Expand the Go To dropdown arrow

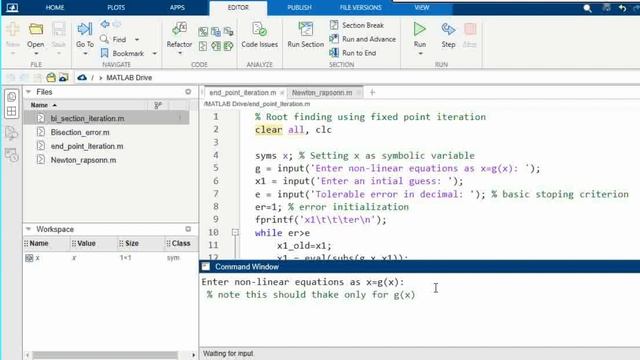tap(85, 53)
